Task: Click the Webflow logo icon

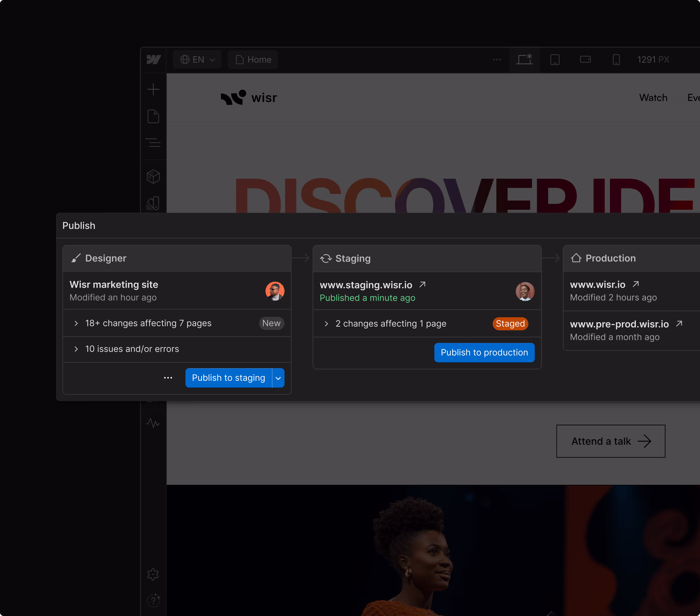Action: coord(154,59)
